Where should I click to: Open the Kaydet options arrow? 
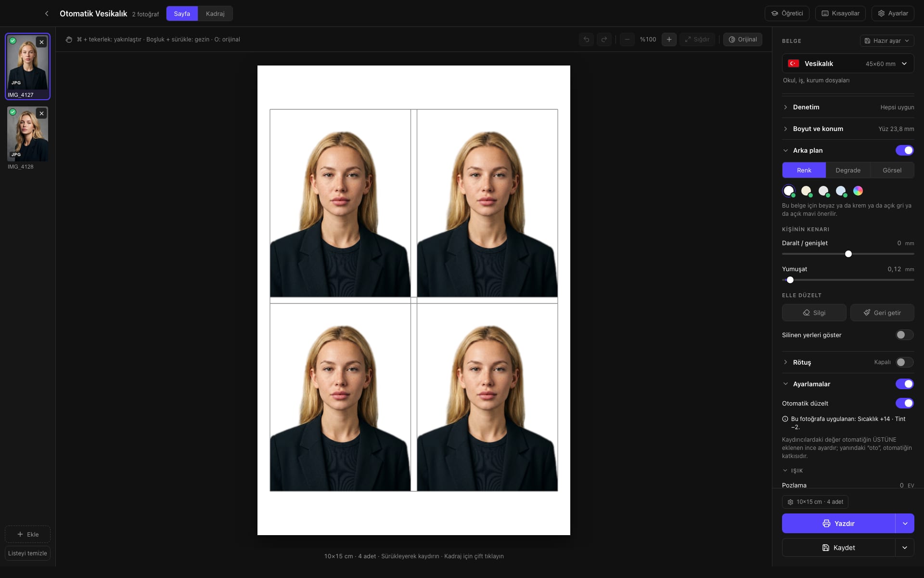point(905,548)
